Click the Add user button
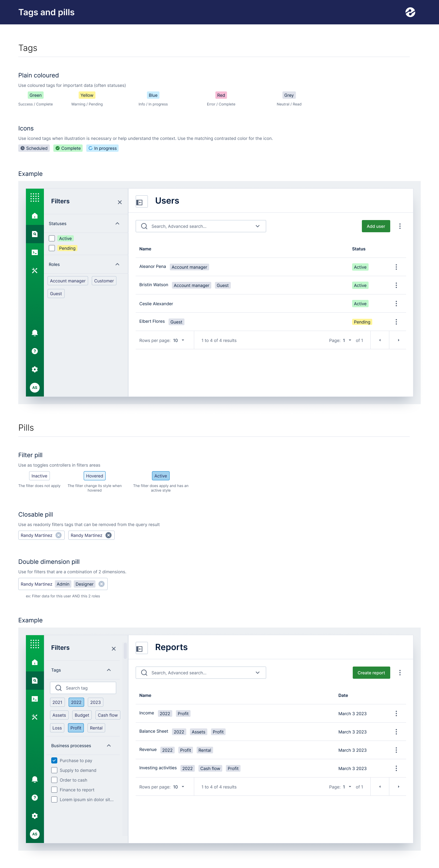This screenshot has width=439, height=868. pyautogui.click(x=376, y=226)
